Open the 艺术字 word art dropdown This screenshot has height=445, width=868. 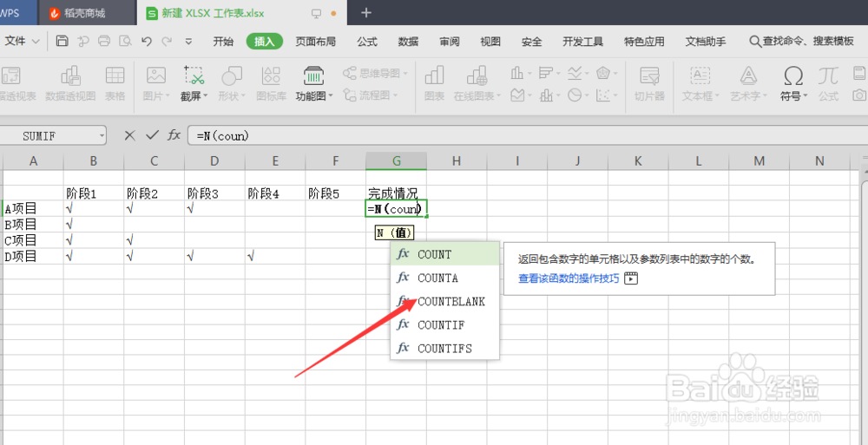point(749,83)
